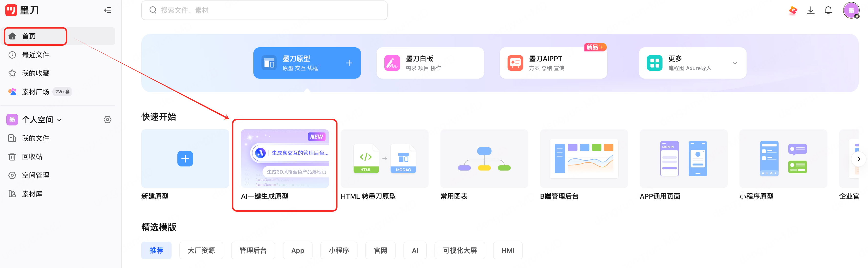The height and width of the screenshot is (268, 868).
Task: Open HTML 转墨刀原型 thumbnail
Action: pos(384,159)
